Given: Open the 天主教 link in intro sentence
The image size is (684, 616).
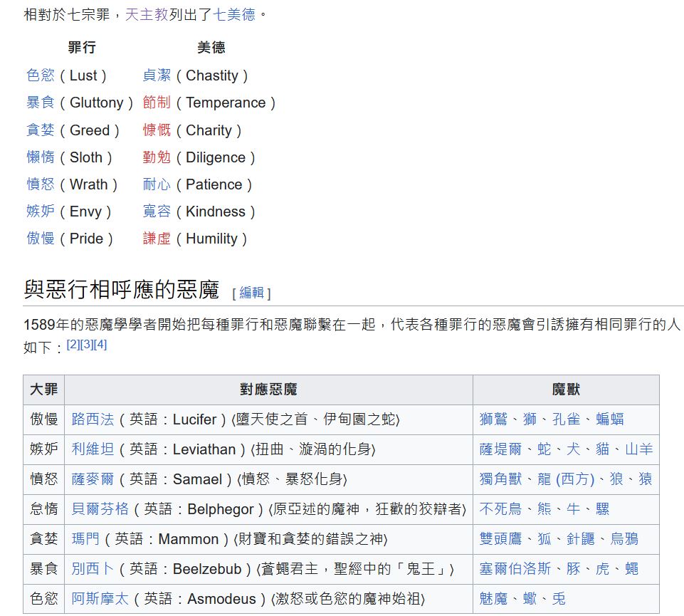Looking at the screenshot, I should tap(146, 14).
